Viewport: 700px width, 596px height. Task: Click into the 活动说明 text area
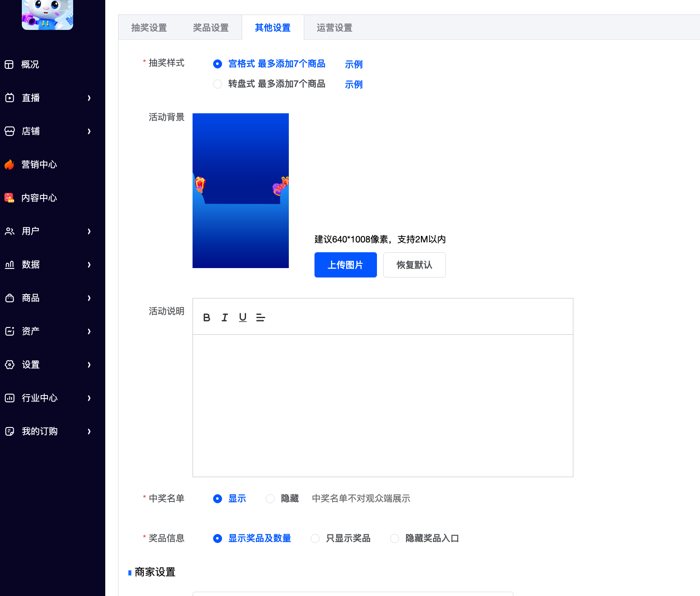383,405
